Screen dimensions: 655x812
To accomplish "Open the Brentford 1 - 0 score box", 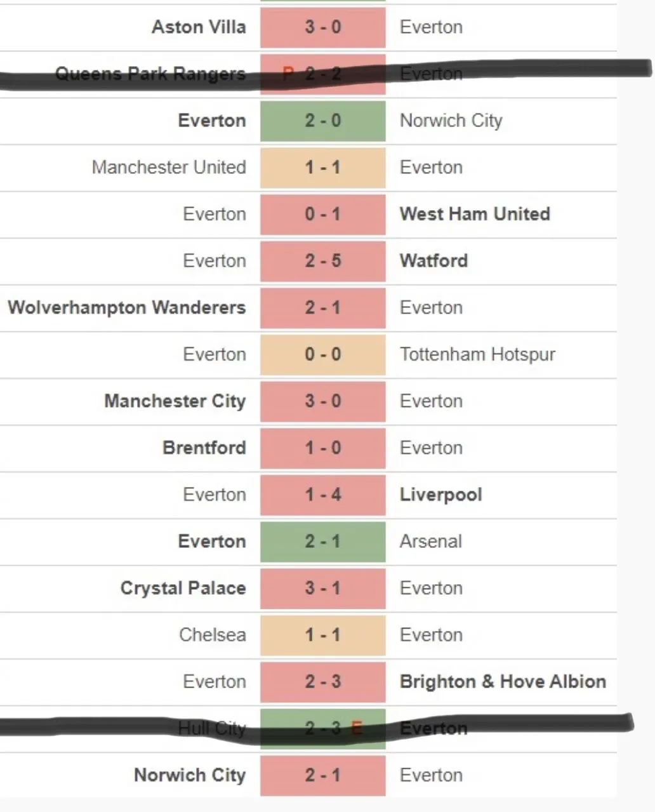I will pyautogui.click(x=322, y=448).
